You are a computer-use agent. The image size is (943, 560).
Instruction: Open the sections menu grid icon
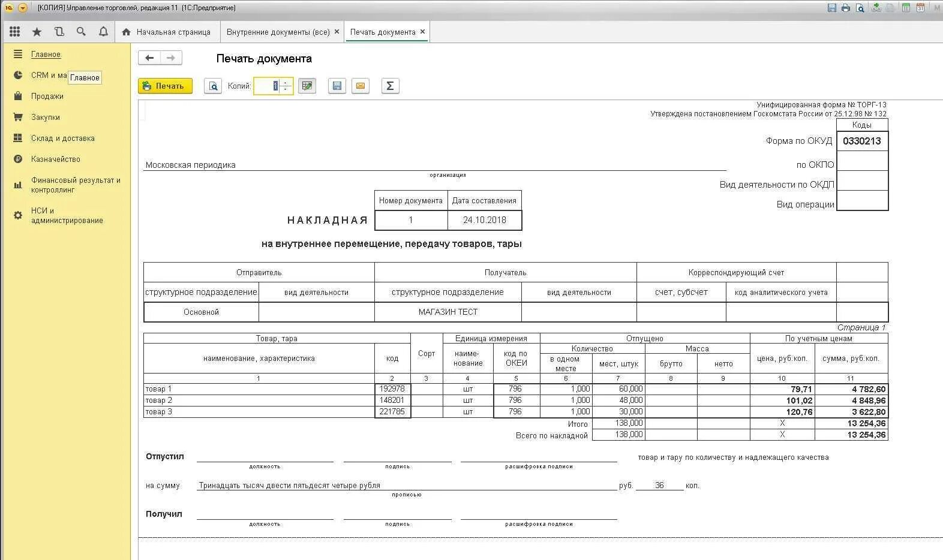pyautogui.click(x=15, y=32)
